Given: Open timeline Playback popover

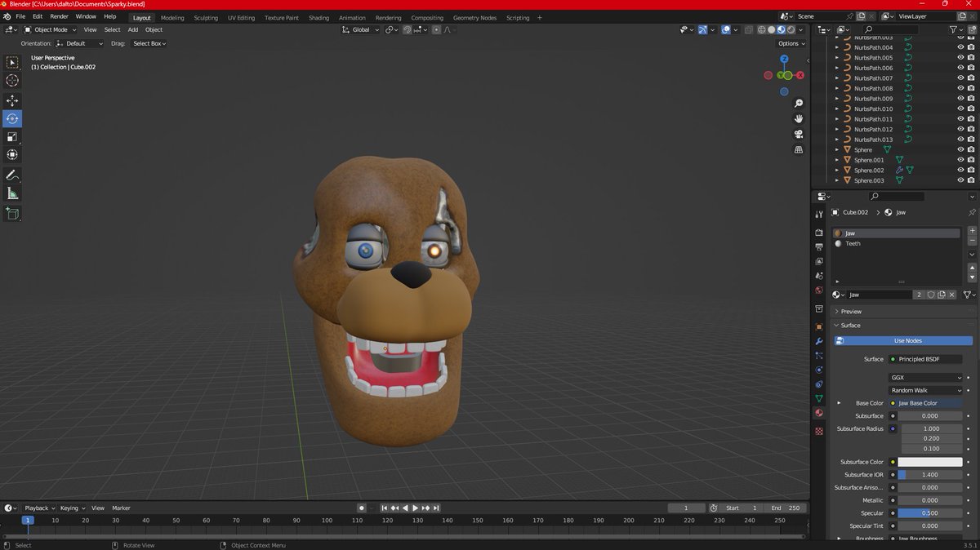Looking at the screenshot, I should coord(38,508).
